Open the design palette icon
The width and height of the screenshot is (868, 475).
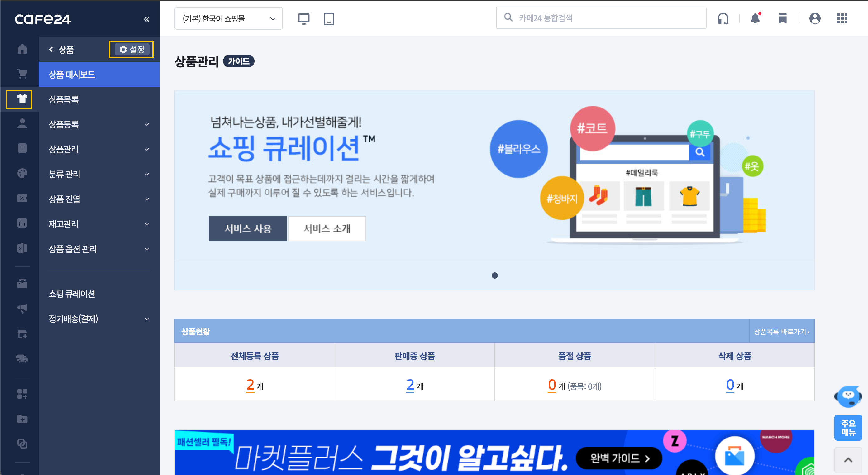click(22, 173)
